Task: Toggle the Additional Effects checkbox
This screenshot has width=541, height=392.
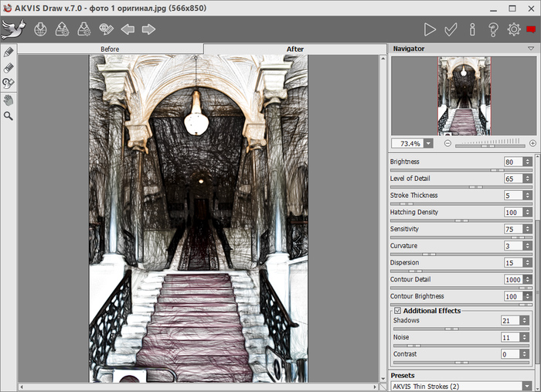Action: (x=397, y=311)
